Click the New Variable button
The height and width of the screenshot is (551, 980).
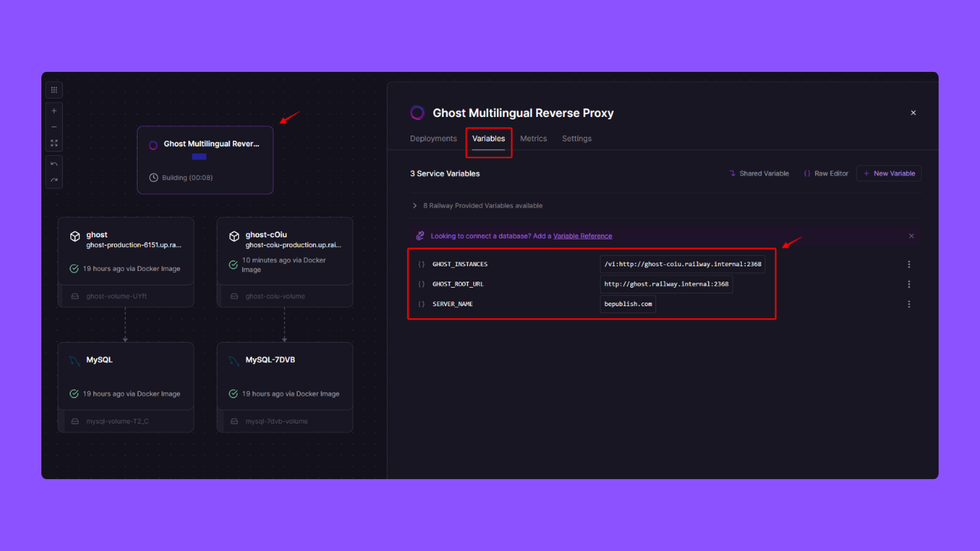(888, 173)
